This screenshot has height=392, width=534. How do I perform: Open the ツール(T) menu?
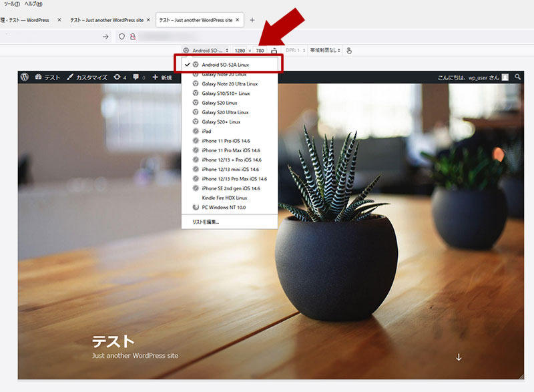(12, 4)
